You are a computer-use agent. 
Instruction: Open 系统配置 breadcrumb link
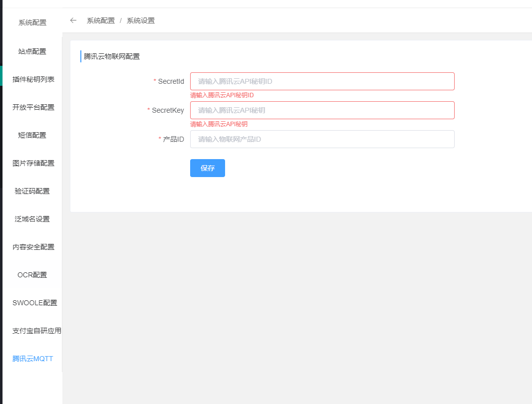tap(101, 20)
